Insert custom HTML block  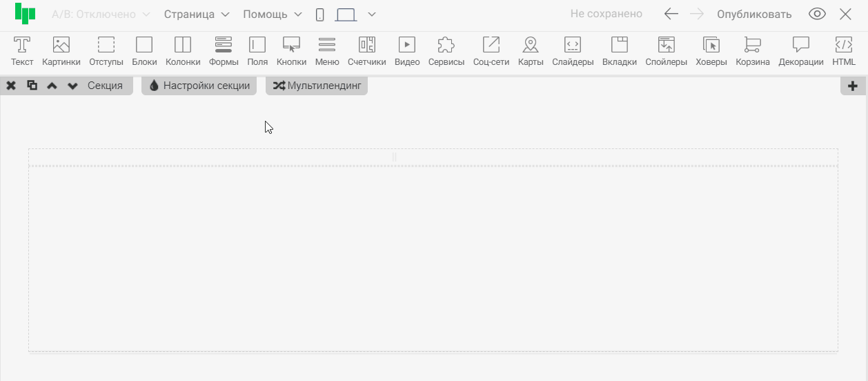[x=843, y=52]
